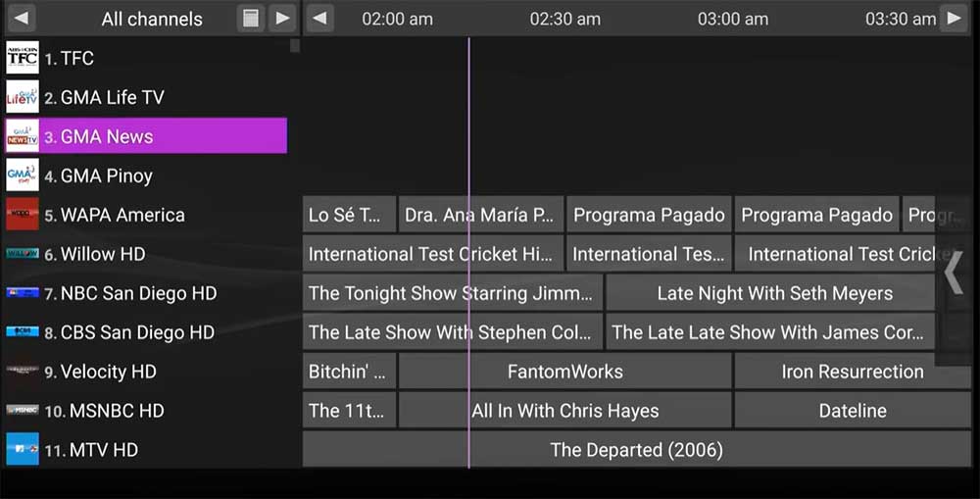Viewport: 980px width, 499px height.
Task: Move the timeline back with left arrow
Action: click(320, 18)
